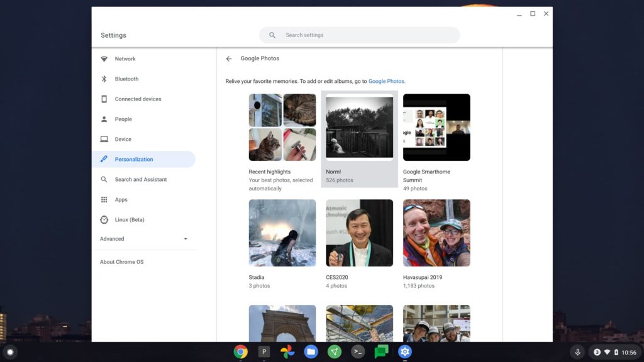Screen dimensions: 644x362
Task: Click the Search settings field
Action: click(x=359, y=35)
